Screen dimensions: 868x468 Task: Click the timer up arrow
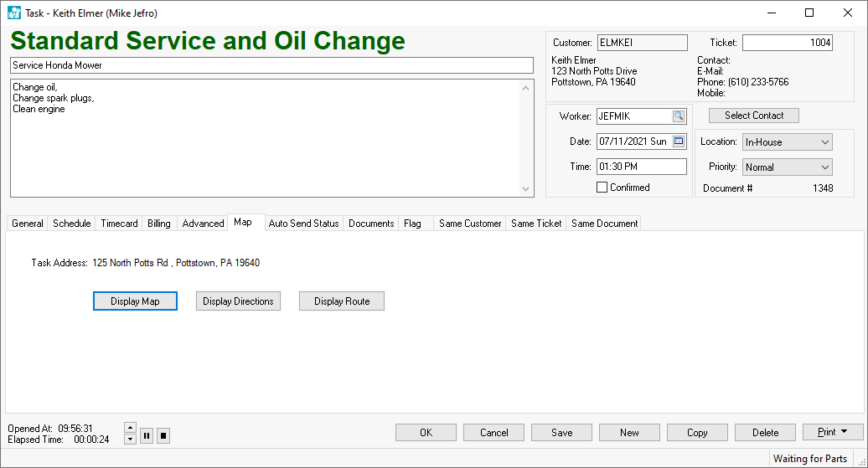[130, 428]
